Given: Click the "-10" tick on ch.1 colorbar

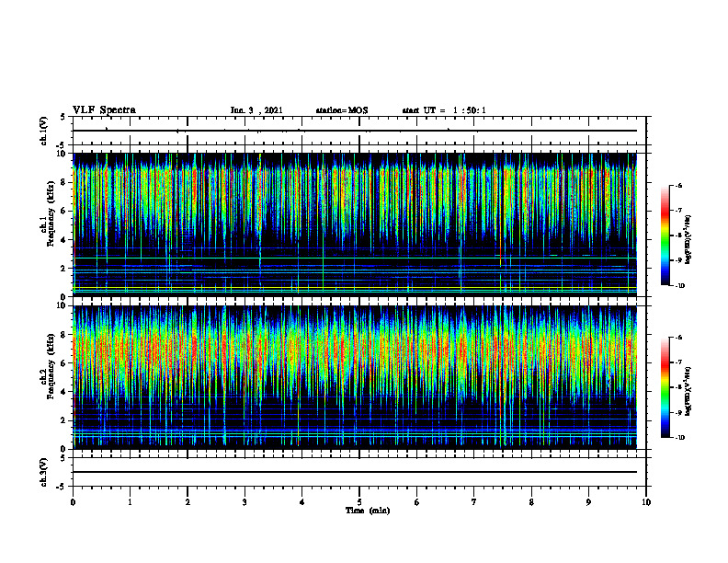Looking at the screenshot, I should coord(680,286).
